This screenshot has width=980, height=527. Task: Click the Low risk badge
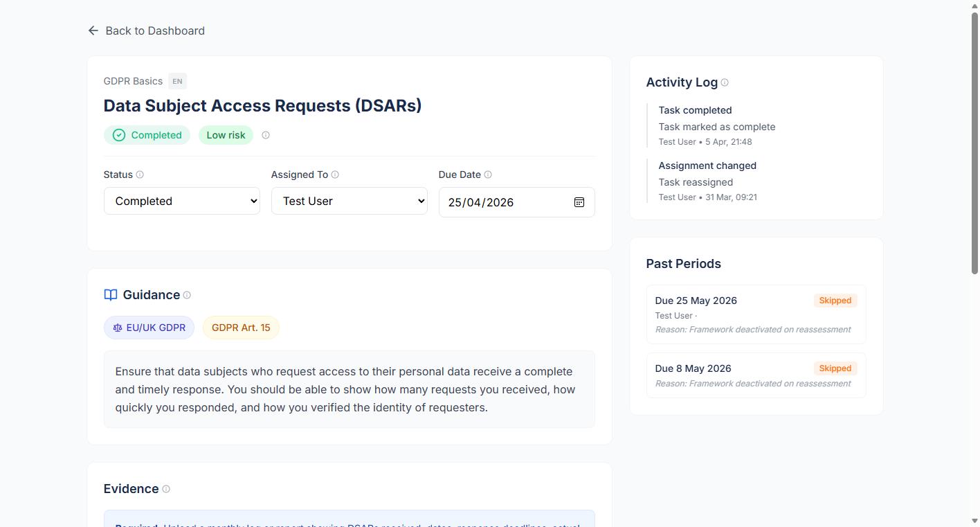point(226,135)
